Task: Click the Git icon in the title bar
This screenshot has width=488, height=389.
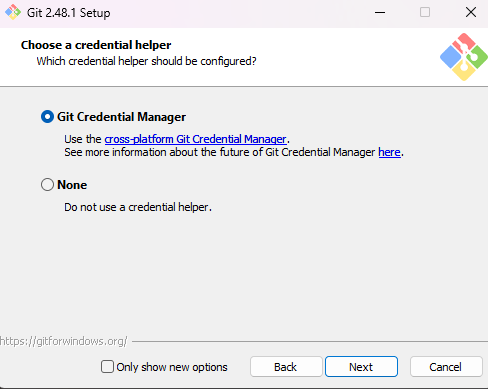Action: pos(13,12)
